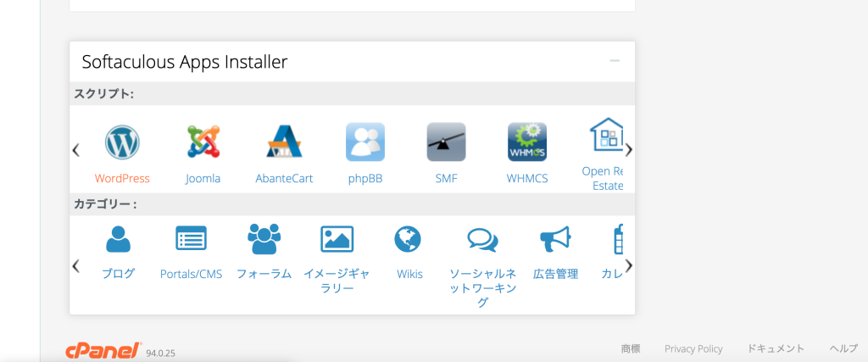Choose the イメージギャラリー picture icon
Image resolution: width=868 pixels, height=362 pixels.
coord(337,239)
